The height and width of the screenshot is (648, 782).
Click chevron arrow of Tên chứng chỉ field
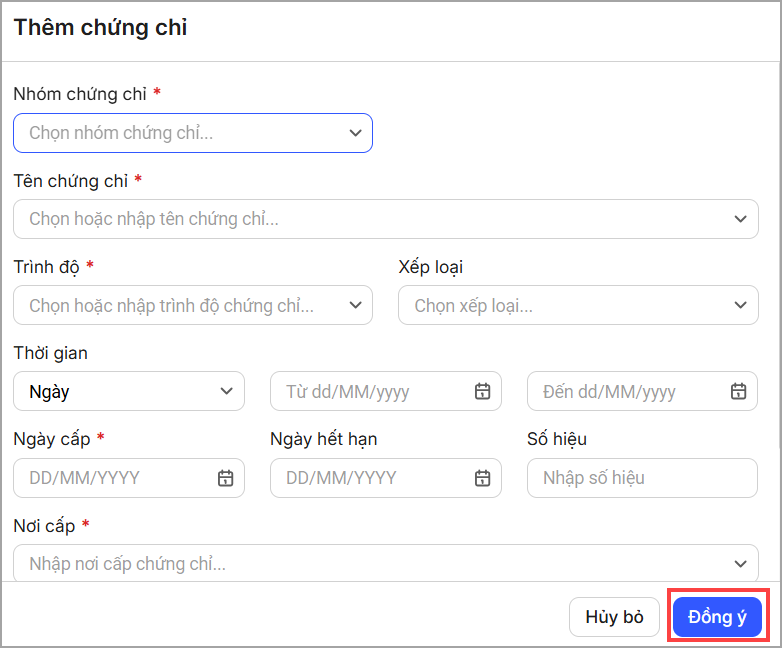coord(739,219)
